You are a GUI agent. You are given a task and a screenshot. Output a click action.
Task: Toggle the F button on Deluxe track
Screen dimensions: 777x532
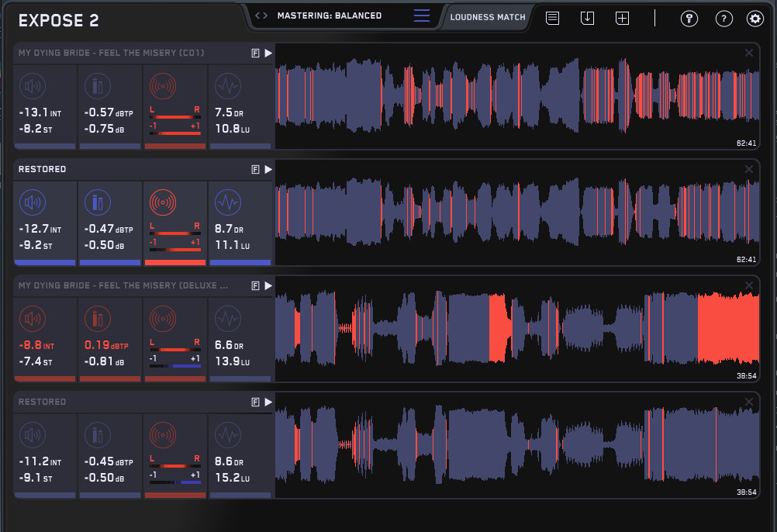click(255, 285)
